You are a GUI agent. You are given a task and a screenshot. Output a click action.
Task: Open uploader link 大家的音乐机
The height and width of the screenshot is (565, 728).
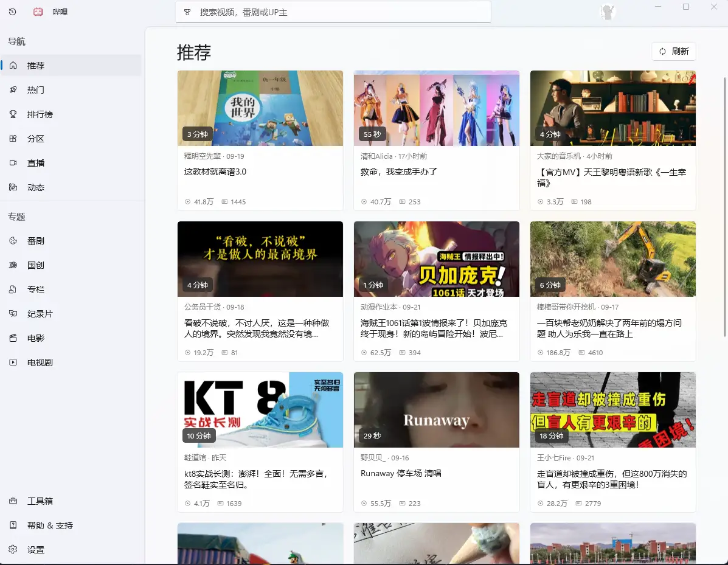pos(558,156)
